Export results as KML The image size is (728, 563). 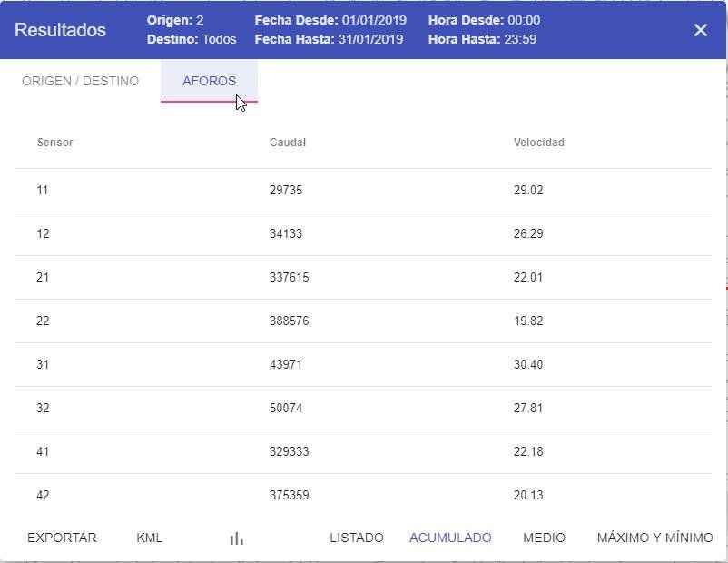point(149,538)
